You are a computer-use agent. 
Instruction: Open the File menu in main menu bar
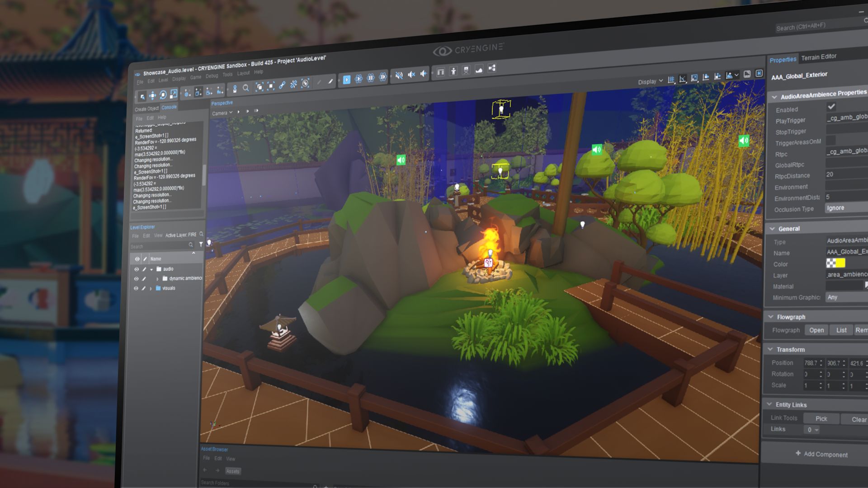click(x=140, y=82)
